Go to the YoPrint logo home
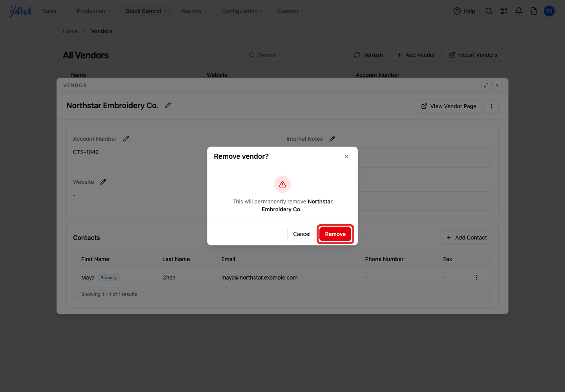Viewport: 565px width, 392px height. pyautogui.click(x=21, y=11)
